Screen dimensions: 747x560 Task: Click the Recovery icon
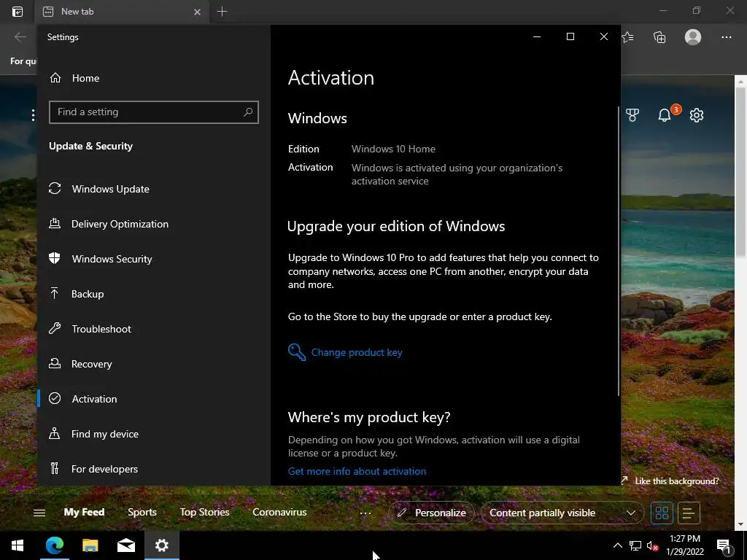pyautogui.click(x=55, y=363)
